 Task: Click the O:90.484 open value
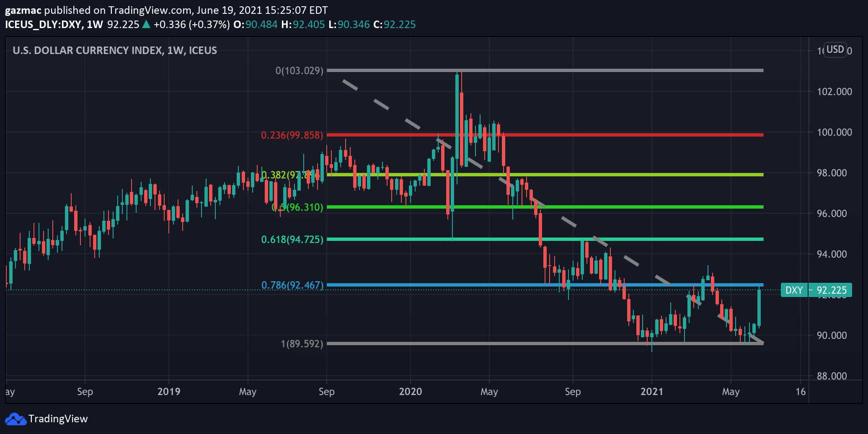pos(255,24)
